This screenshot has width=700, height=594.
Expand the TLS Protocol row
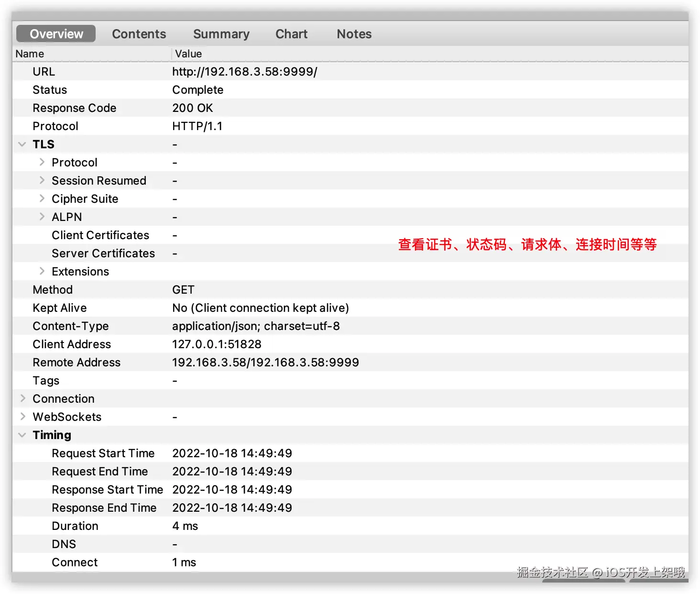[x=42, y=162]
